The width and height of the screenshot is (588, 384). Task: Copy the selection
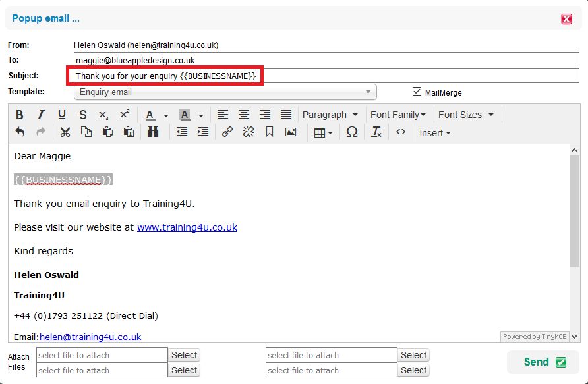86,132
